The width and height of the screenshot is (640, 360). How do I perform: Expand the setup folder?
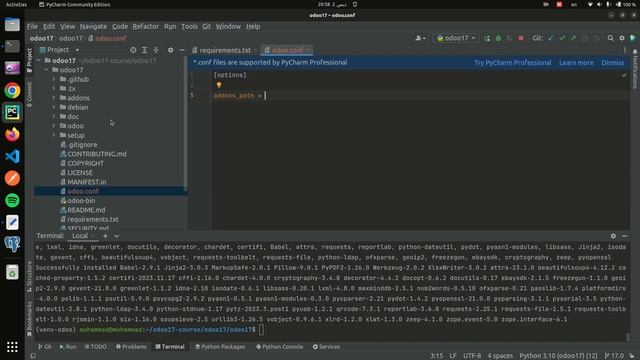[53, 135]
